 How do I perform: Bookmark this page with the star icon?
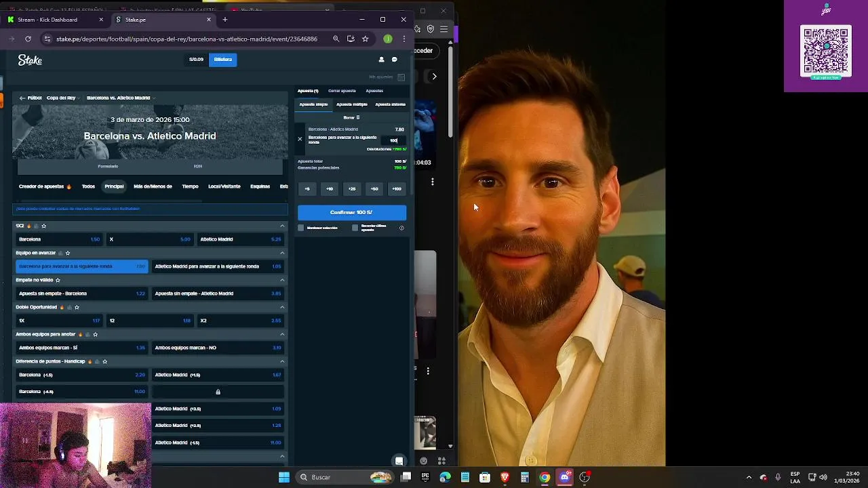click(365, 39)
